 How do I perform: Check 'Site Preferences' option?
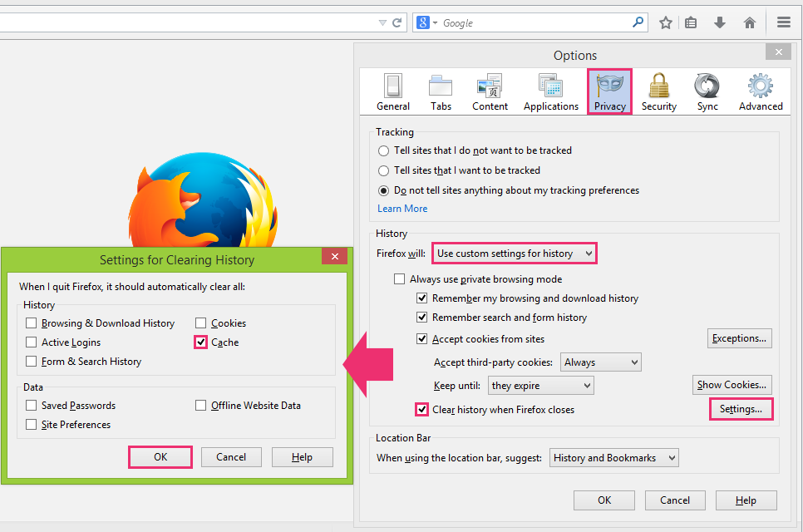coord(68,425)
